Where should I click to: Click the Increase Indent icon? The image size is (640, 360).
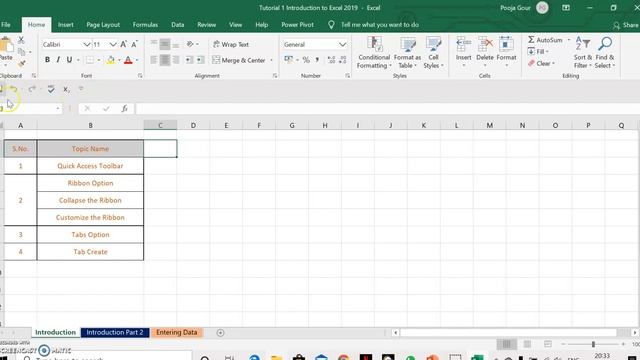tap(200, 60)
